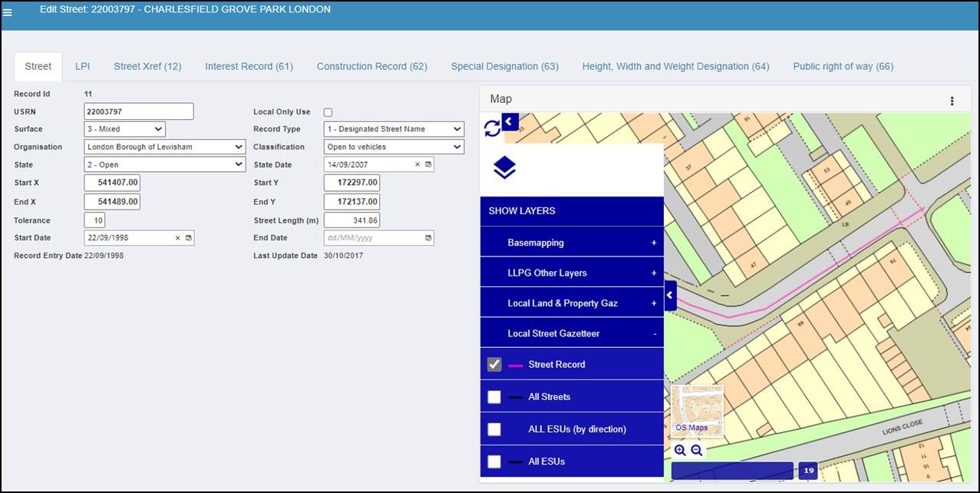980x493 pixels.
Task: Click the Record Id value 11
Action: tap(88, 94)
